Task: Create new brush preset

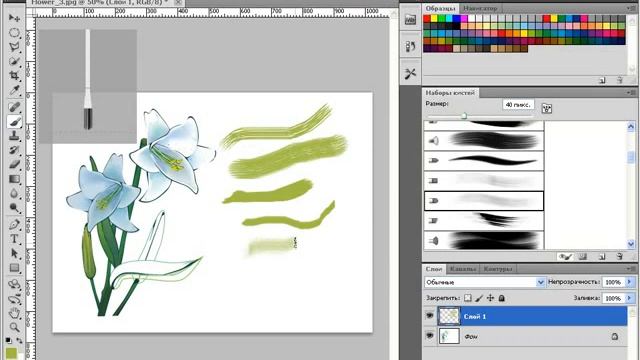Action: point(602,256)
